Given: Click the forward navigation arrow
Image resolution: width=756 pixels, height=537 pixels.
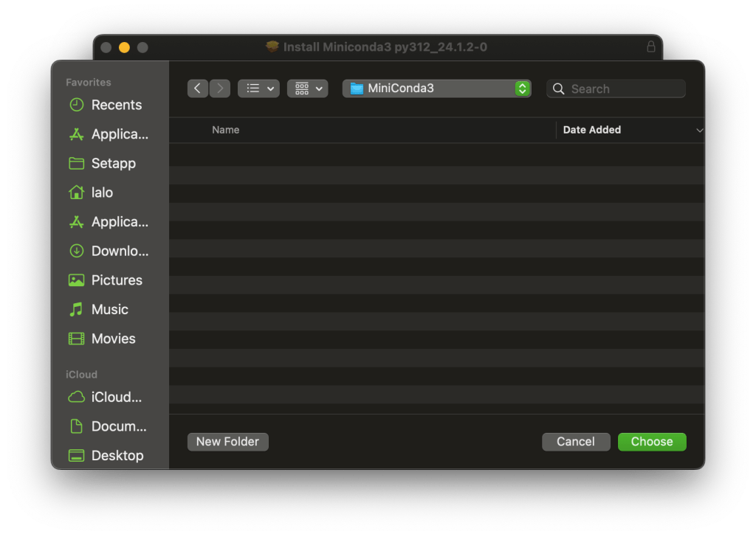Looking at the screenshot, I should point(220,89).
